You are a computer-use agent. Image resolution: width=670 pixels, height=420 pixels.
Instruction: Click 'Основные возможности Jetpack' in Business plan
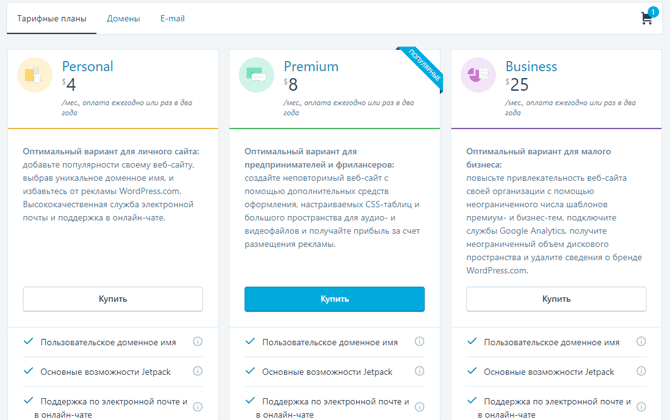[x=549, y=372]
